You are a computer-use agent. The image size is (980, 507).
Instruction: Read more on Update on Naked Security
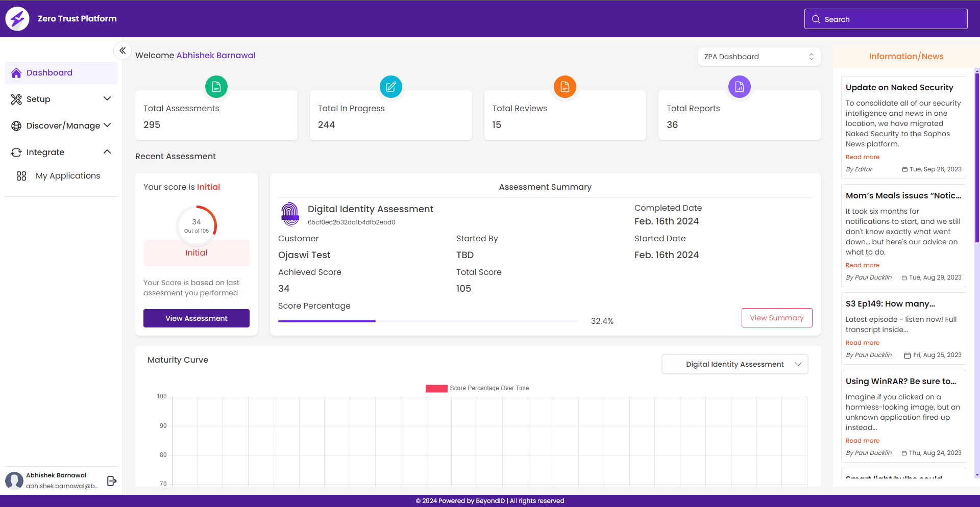862,157
